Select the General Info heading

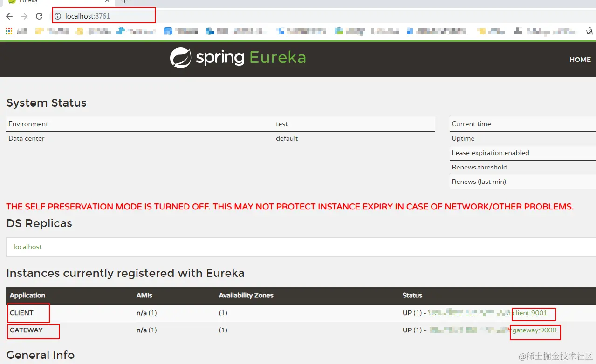pos(41,355)
